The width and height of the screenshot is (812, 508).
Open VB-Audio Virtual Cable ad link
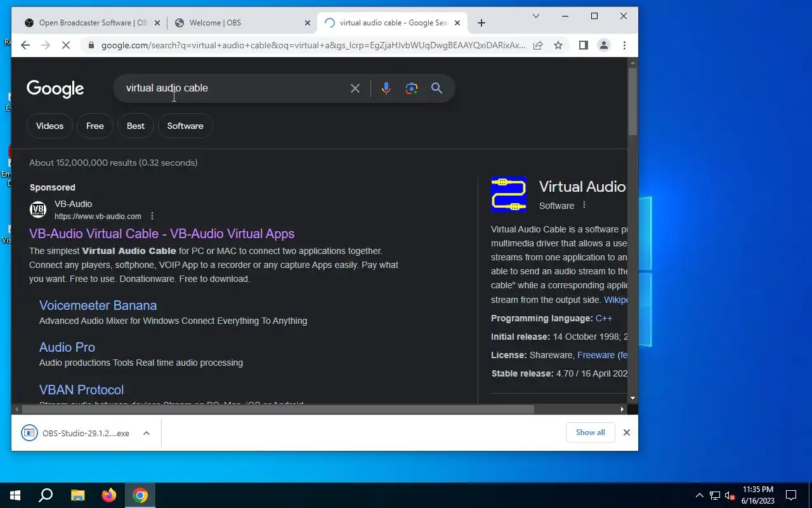(162, 234)
